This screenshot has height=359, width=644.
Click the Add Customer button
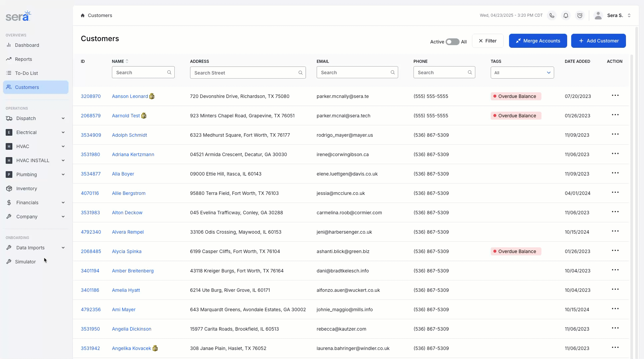[x=598, y=41]
